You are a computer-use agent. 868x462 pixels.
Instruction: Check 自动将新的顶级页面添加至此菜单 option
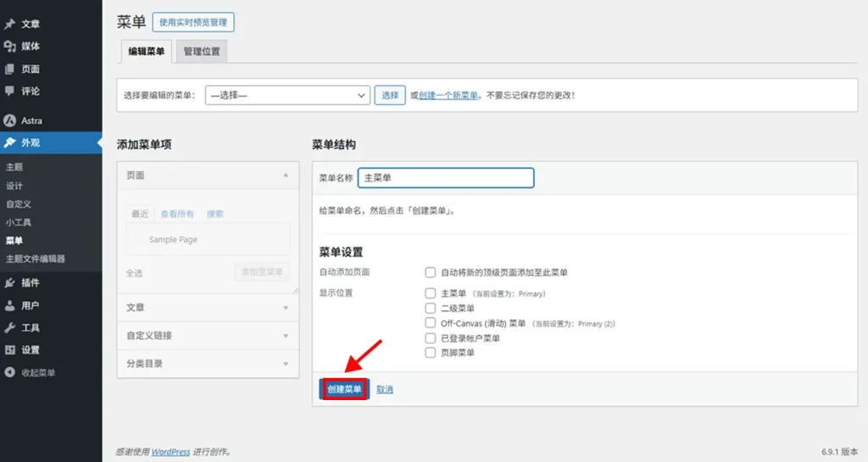(x=431, y=272)
